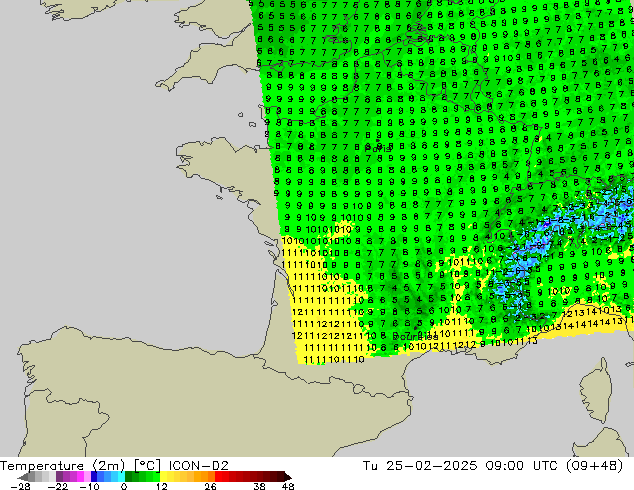Choose the magenta swatch in the temperature legend

point(80,477)
